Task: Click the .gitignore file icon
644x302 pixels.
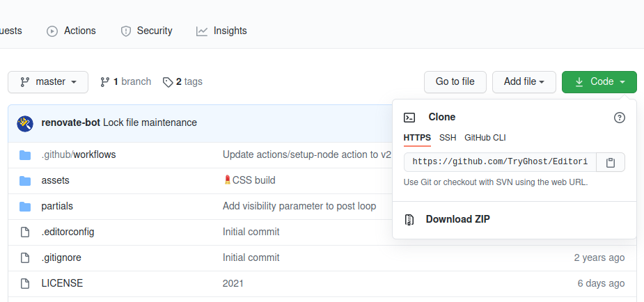Action: [25, 258]
